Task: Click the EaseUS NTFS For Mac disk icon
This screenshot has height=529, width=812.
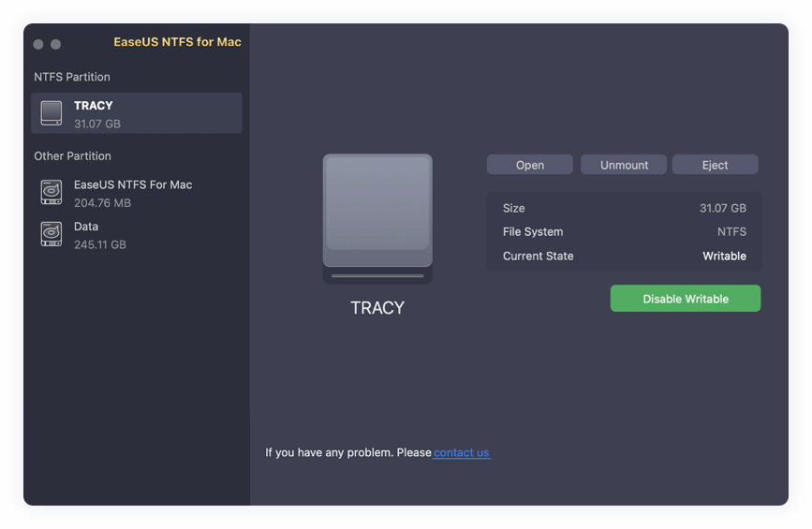Action: coord(52,192)
